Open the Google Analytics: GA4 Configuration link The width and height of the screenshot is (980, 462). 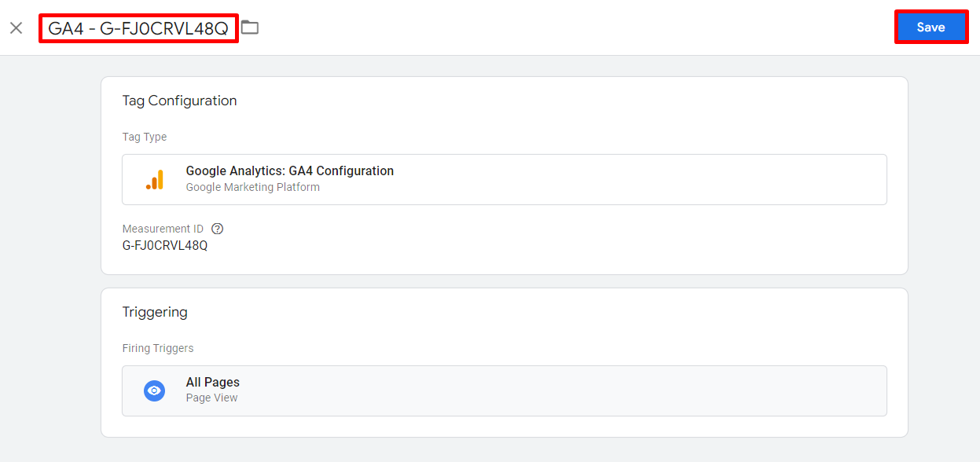289,170
